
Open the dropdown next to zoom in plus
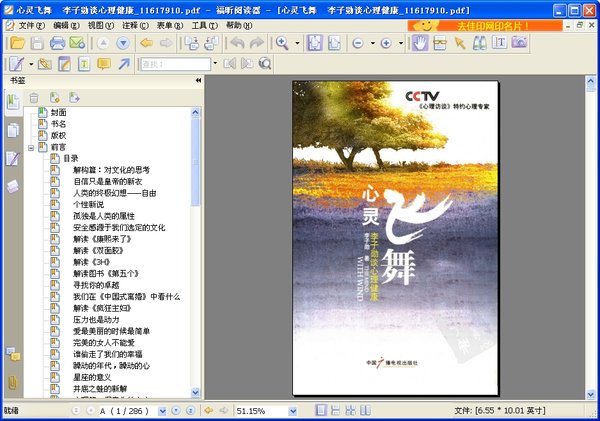click(x=401, y=43)
